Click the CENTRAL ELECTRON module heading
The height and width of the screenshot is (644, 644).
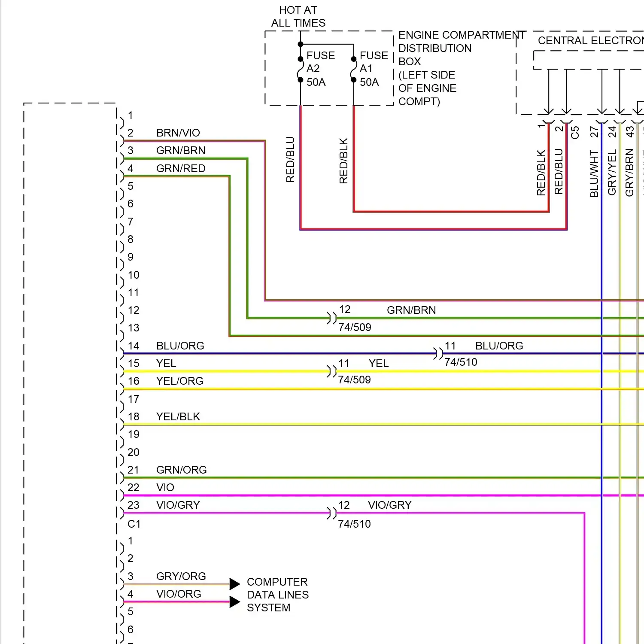[x=591, y=41]
